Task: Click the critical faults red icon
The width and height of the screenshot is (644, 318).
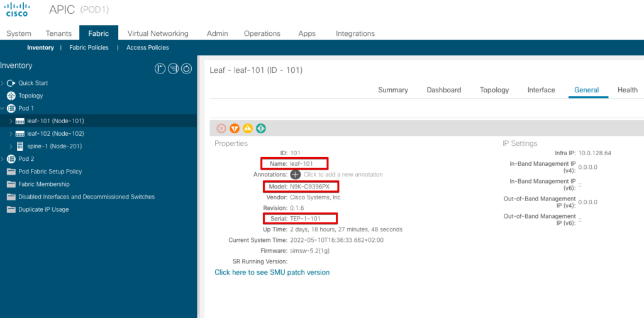Action: (221, 128)
